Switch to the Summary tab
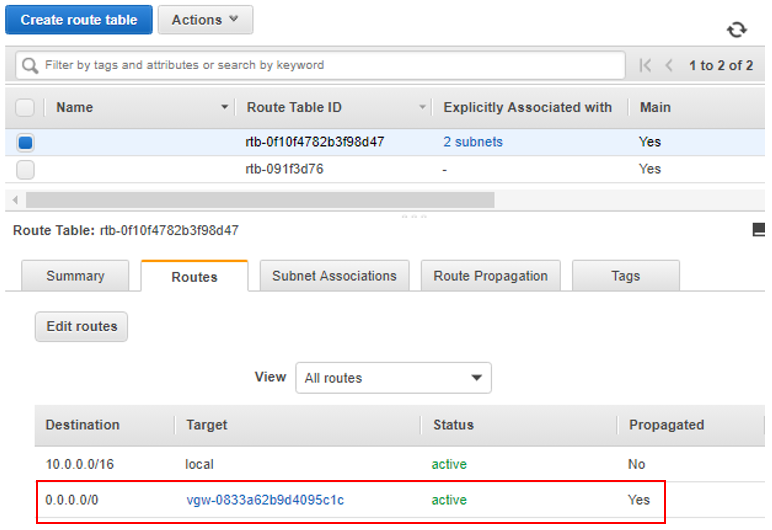This screenshot has width=772, height=530. pos(75,276)
